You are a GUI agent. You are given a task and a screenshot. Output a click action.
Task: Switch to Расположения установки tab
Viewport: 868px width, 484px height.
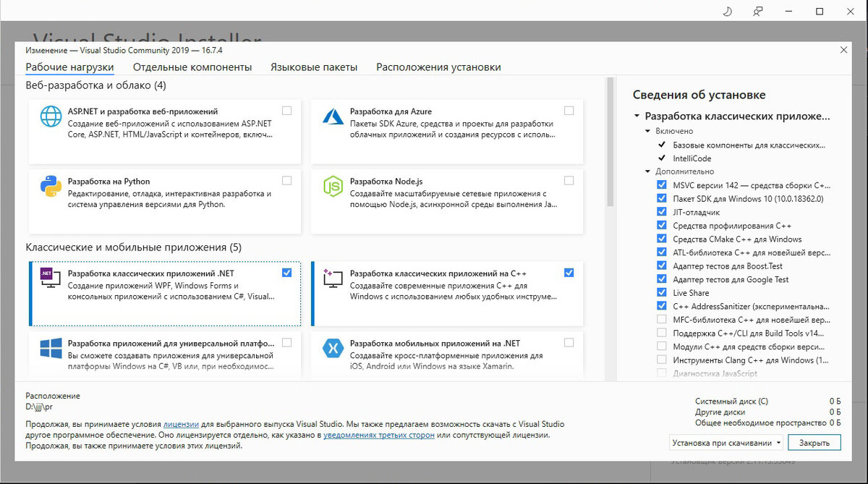438,67
